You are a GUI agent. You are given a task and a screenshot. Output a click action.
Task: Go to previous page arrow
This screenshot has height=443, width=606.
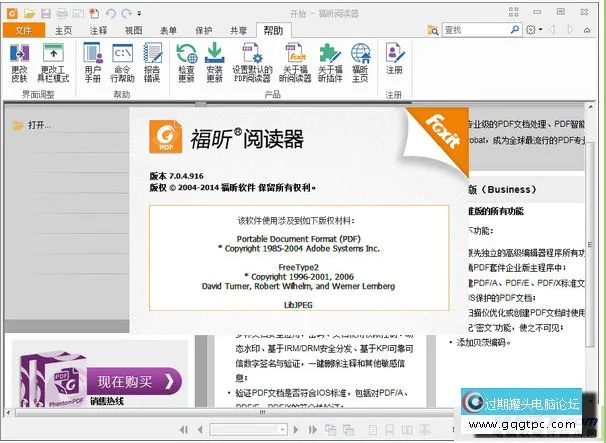[x=200, y=429]
